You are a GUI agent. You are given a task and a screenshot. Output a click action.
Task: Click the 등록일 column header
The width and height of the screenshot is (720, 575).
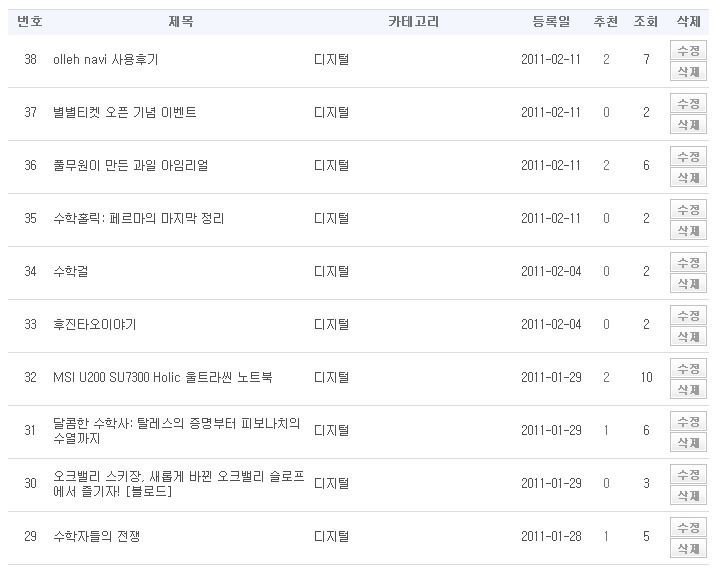click(551, 21)
